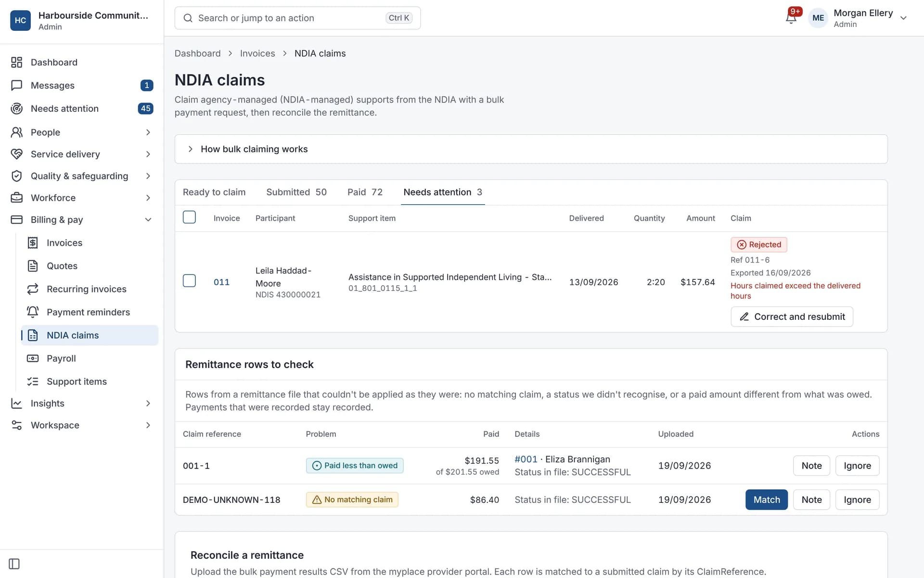Click Match for DEMO-UNKNOWN-118
Image resolution: width=924 pixels, height=578 pixels.
(x=766, y=499)
